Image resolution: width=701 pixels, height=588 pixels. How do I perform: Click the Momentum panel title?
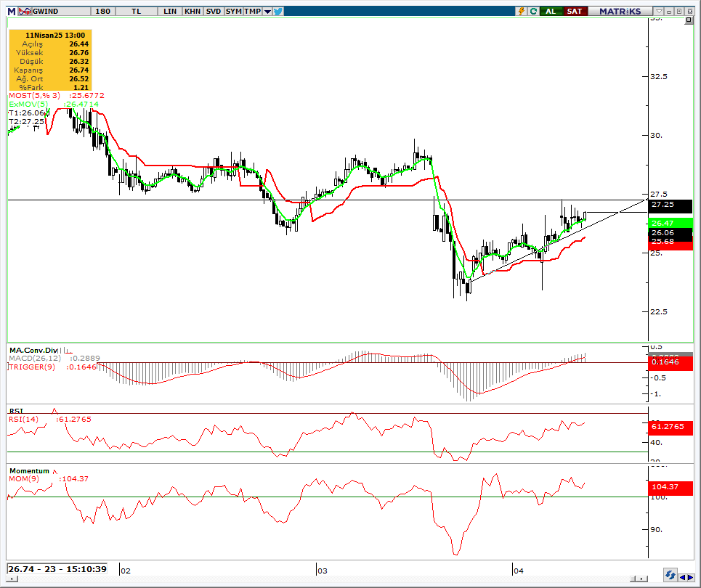pyautogui.click(x=30, y=471)
